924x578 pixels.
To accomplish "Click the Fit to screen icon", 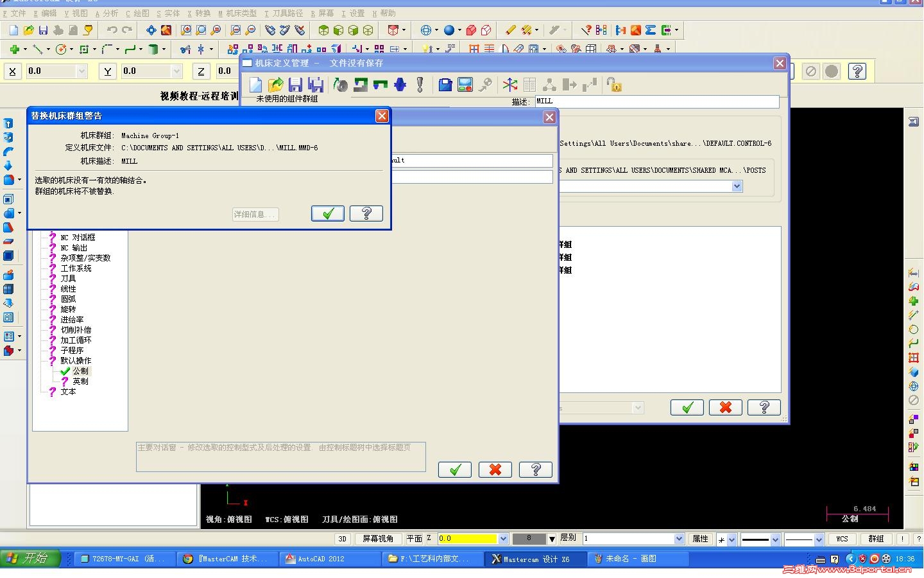I will (151, 30).
